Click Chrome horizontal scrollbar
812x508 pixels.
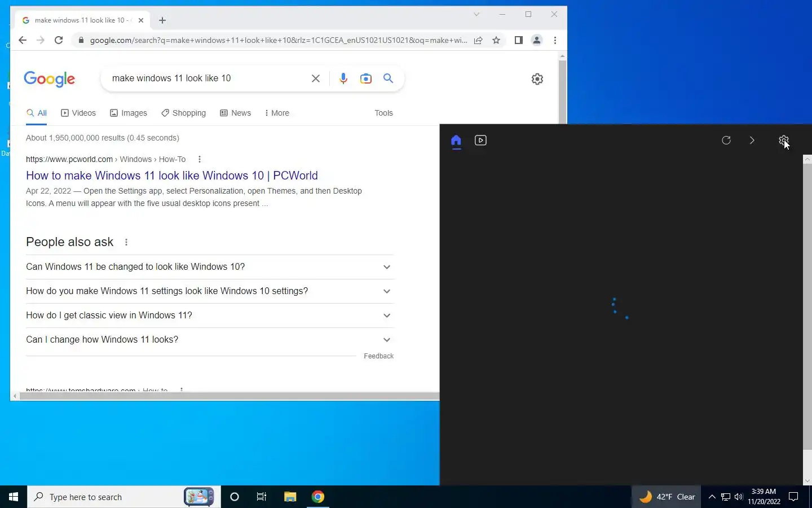tap(229, 396)
